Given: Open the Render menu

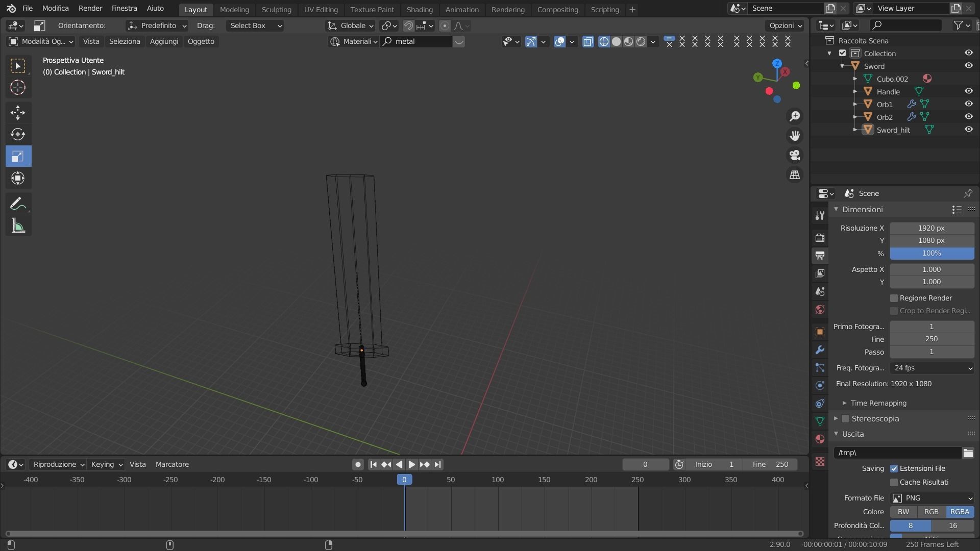Looking at the screenshot, I should 90,8.
